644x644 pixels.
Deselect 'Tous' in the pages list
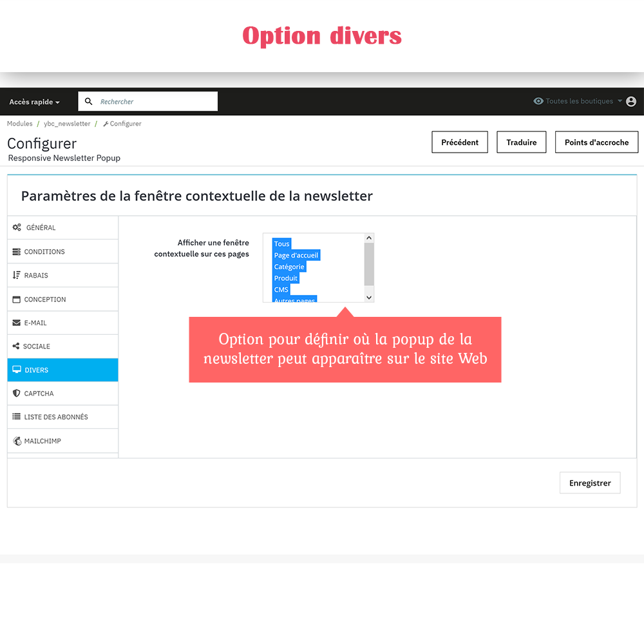click(281, 243)
